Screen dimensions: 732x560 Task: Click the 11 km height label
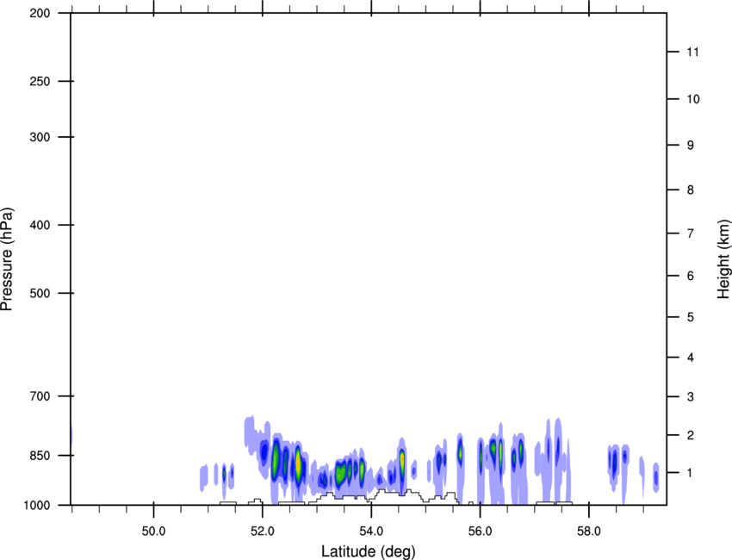click(692, 52)
